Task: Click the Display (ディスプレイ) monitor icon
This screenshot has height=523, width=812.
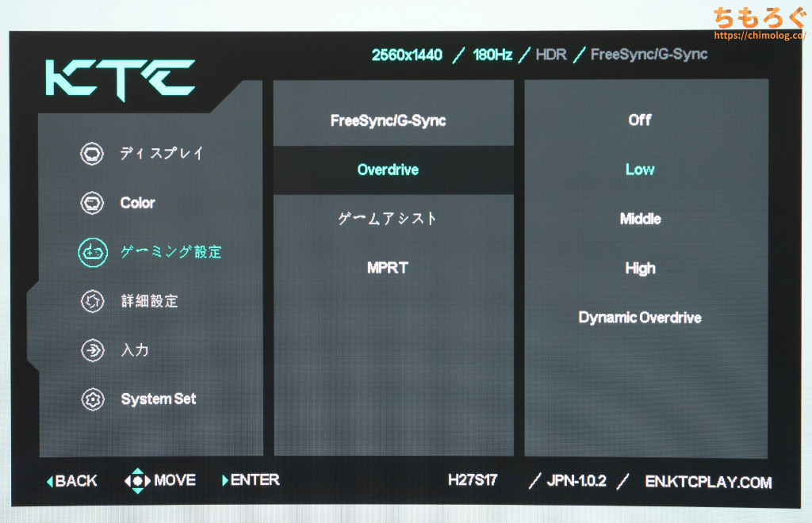Action: (92, 154)
